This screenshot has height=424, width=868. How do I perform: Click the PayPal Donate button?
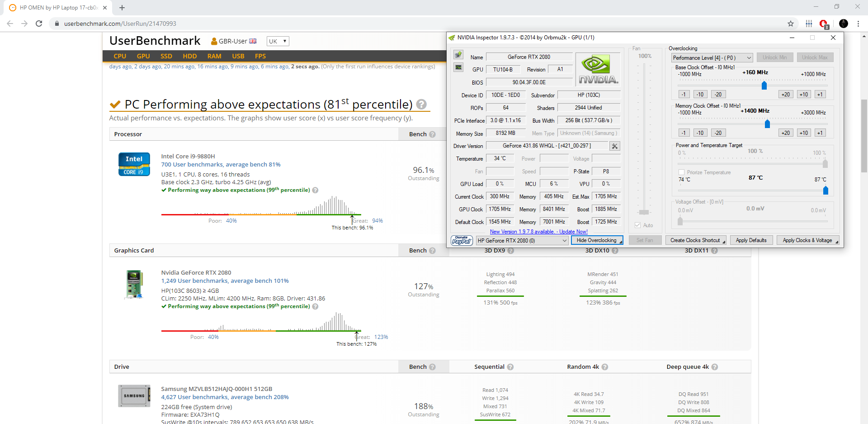click(x=462, y=240)
